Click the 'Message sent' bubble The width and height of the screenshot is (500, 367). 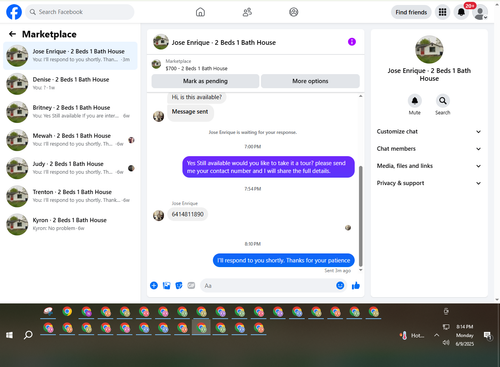pyautogui.click(x=190, y=112)
